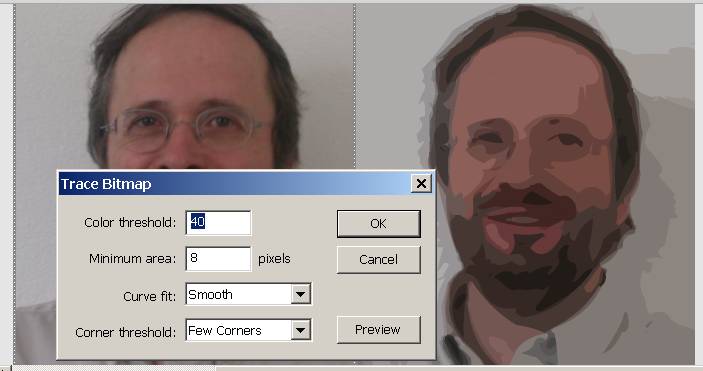Viewport: 703px width, 371px height.
Task: Click into the Minimum area field
Action: 218,258
